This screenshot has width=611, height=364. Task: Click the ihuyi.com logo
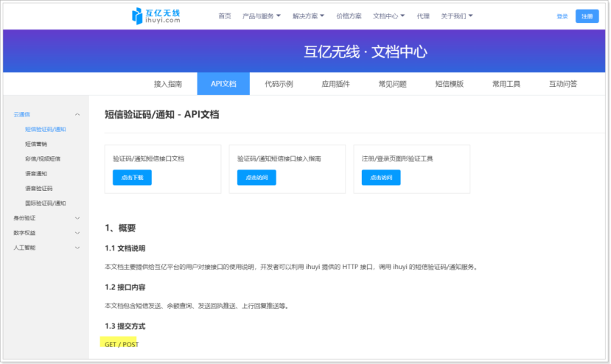click(x=156, y=16)
